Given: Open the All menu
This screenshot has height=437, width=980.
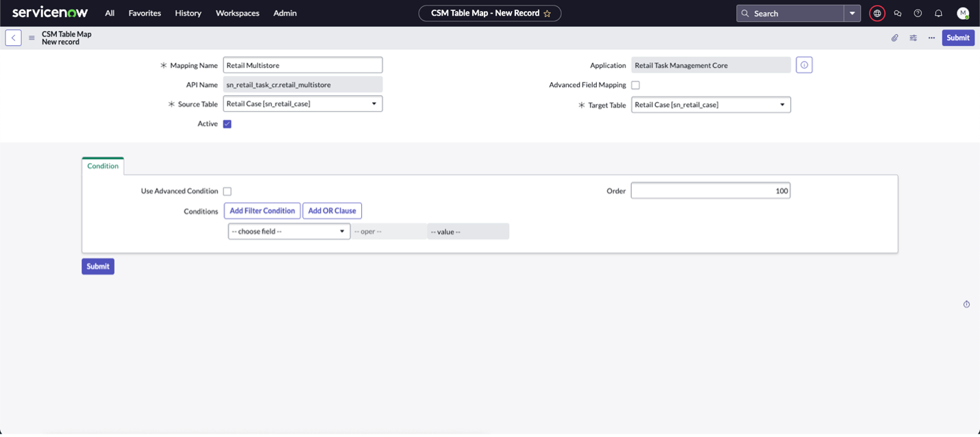Looking at the screenshot, I should tap(110, 13).
